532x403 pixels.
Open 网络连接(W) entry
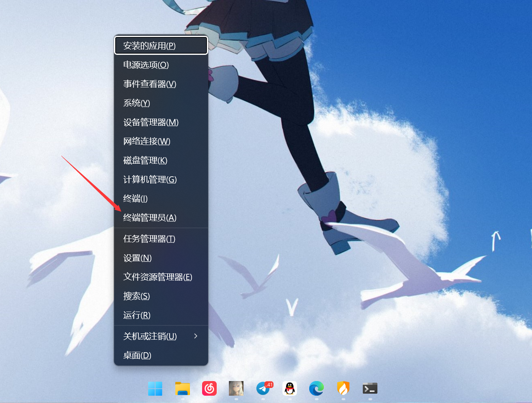pos(161,141)
